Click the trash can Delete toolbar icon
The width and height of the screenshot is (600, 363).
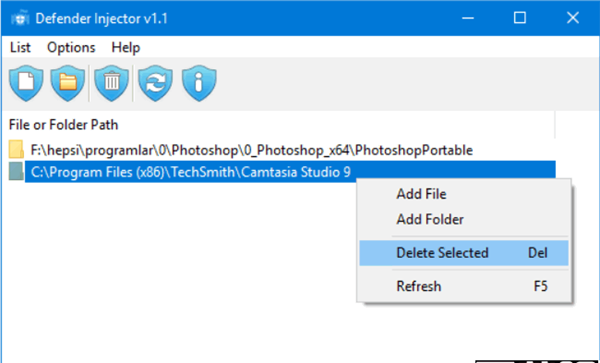point(111,83)
